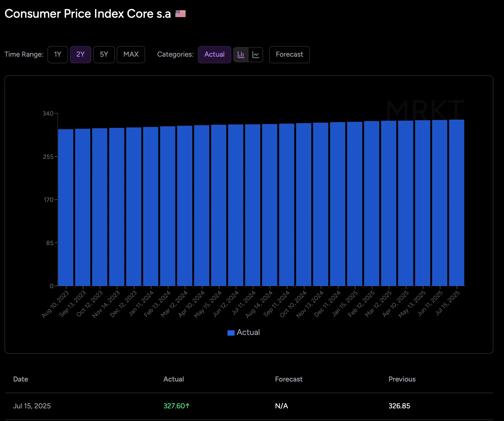504x421 pixels.
Task: Select the 1Y time range
Action: (x=58, y=55)
